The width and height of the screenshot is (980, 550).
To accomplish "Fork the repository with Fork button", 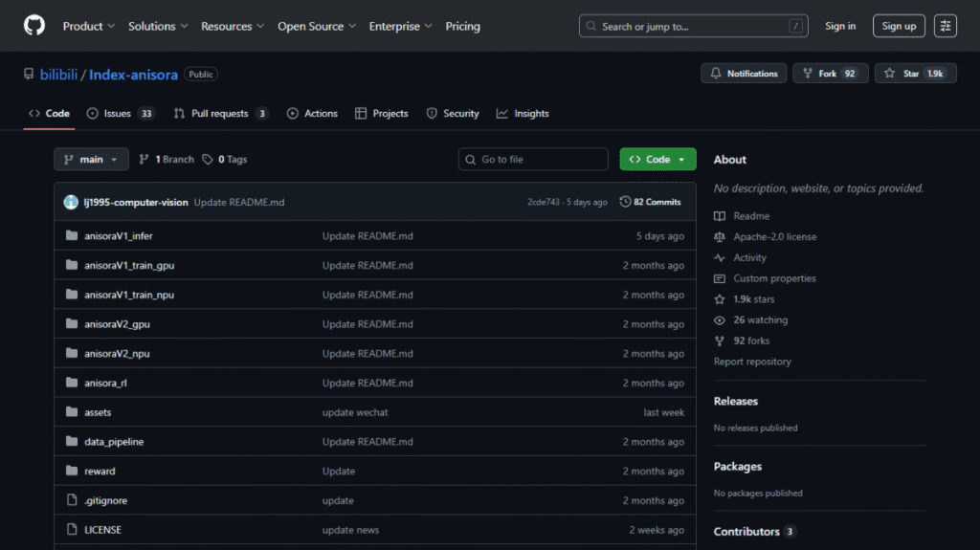I will pos(830,73).
